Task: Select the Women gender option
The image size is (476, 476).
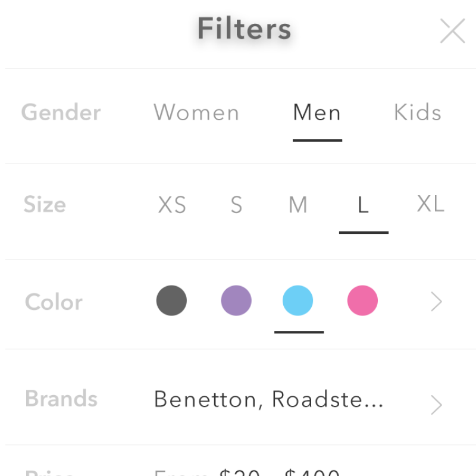Action: (196, 112)
